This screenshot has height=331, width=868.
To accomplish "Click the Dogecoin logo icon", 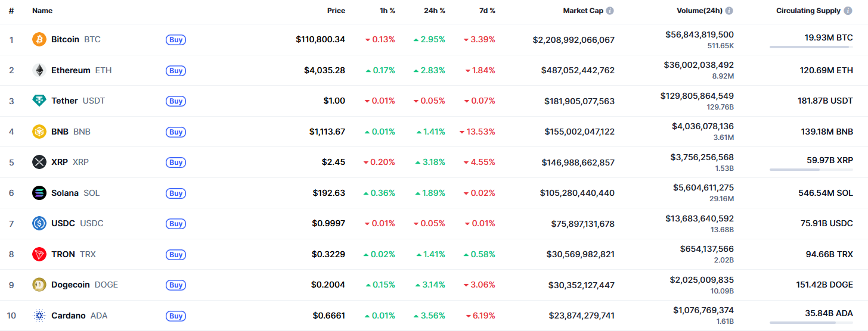I will pos(39,285).
